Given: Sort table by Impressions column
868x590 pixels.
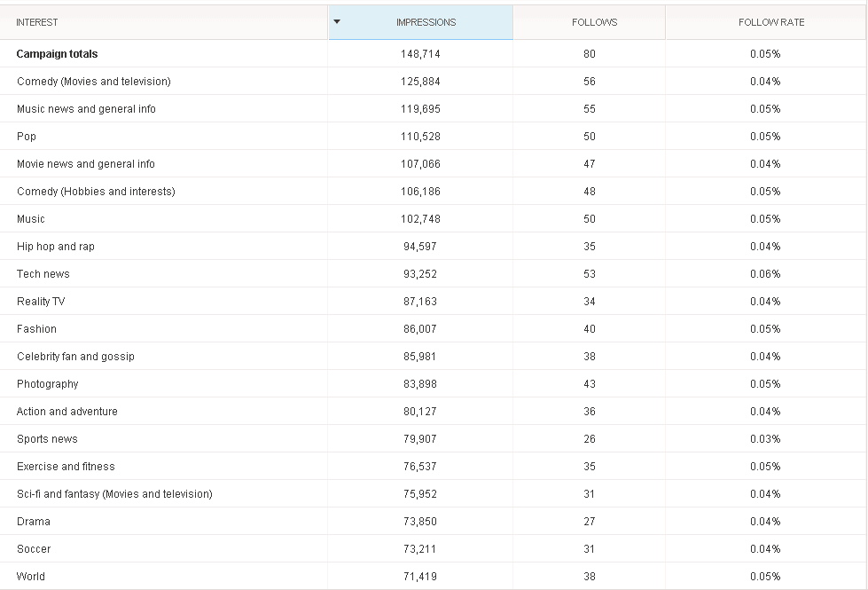Looking at the screenshot, I should point(421,23).
